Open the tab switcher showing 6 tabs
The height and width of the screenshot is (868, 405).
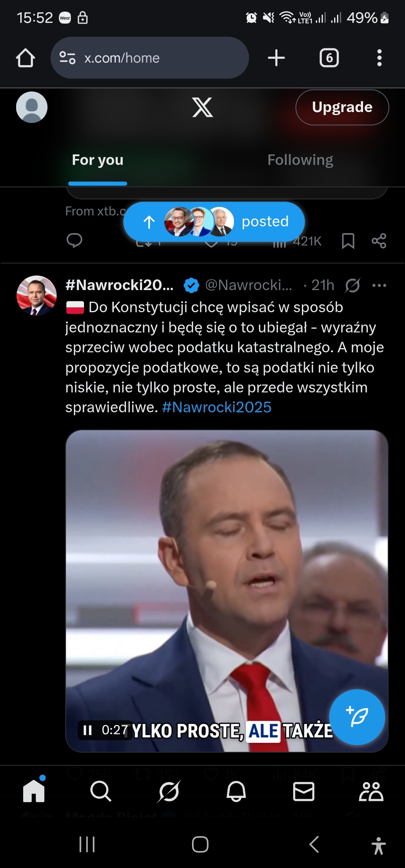pos(329,58)
